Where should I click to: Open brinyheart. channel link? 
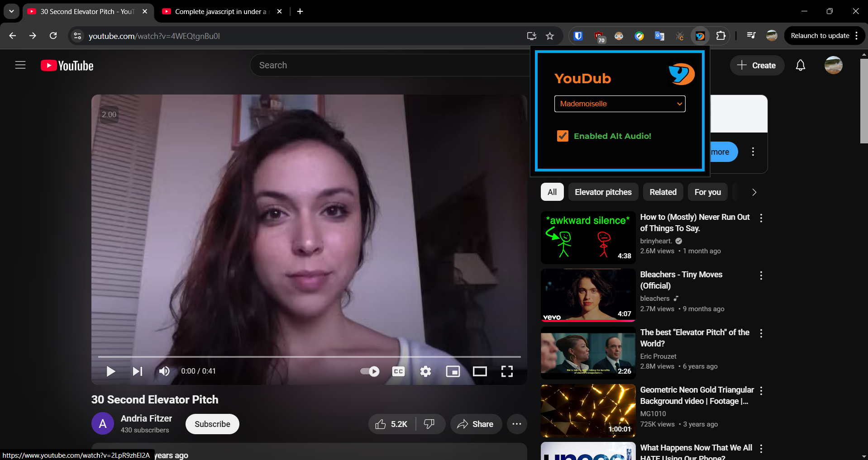click(656, 241)
